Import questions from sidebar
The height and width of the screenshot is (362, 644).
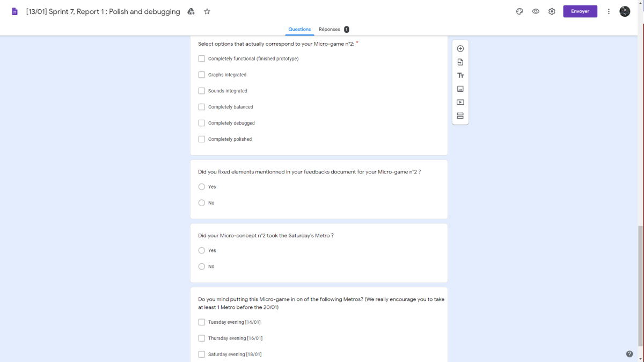pos(460,62)
